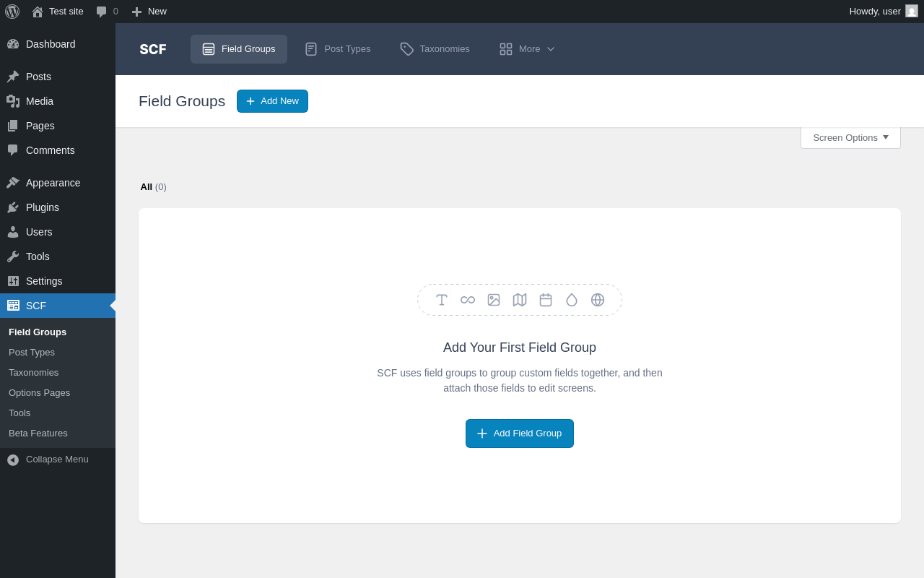The width and height of the screenshot is (924, 578).
Task: Click the Appearance paintbrush icon
Action: (x=13, y=183)
